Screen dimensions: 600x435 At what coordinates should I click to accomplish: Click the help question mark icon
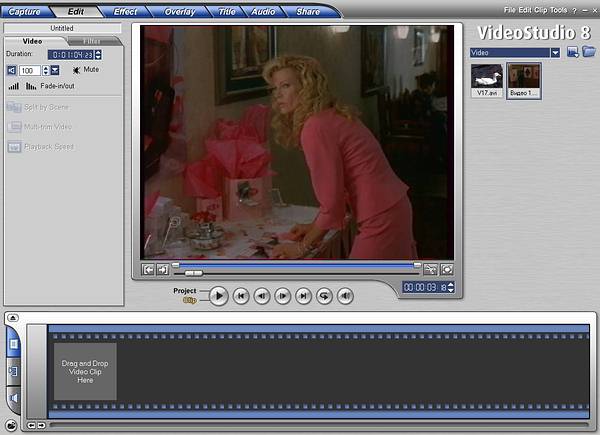tap(574, 11)
